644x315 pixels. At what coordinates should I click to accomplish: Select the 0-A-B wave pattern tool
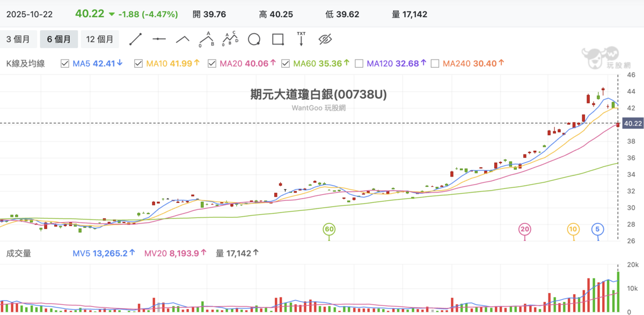(206, 39)
